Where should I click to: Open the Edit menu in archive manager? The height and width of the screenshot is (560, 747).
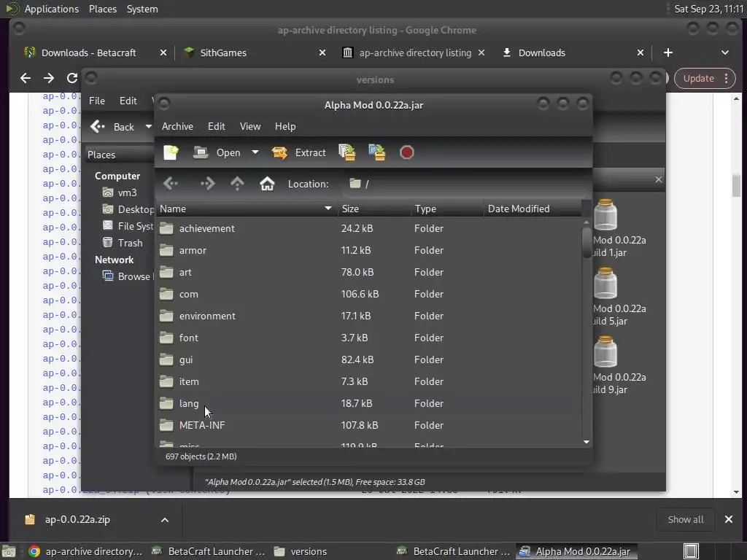point(216,126)
